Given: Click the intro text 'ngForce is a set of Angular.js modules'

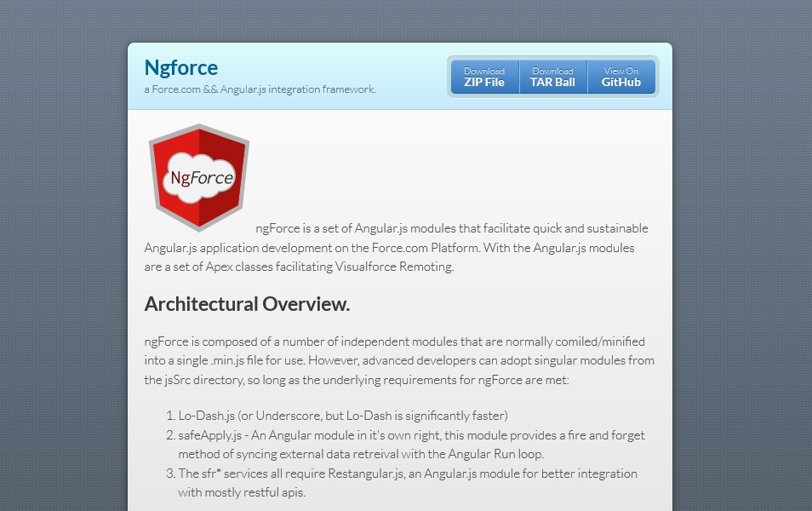Looking at the screenshot, I should tap(396, 248).
